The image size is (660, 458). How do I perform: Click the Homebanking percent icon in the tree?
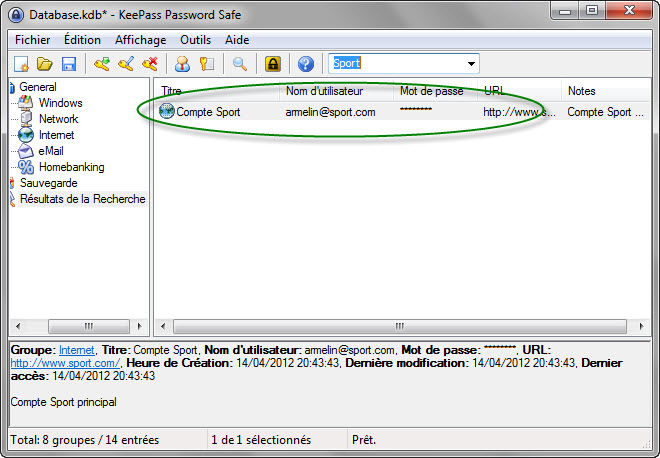(26, 167)
